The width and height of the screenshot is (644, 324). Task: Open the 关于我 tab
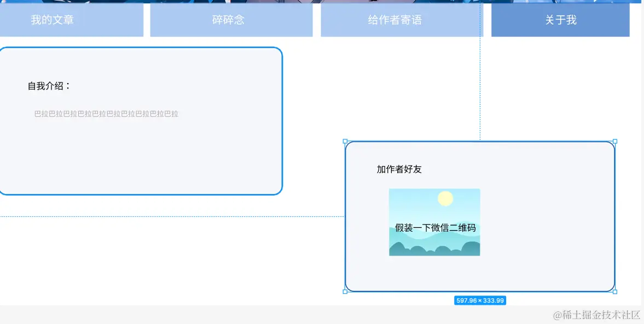point(560,20)
